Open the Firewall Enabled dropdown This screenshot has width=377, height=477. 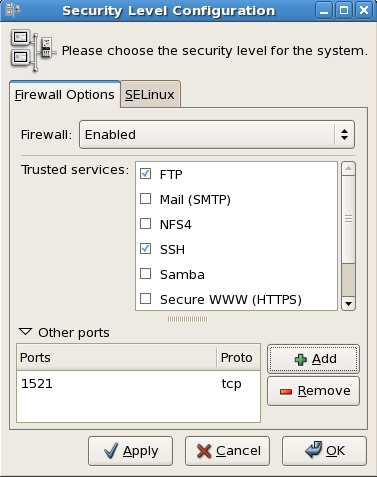pyautogui.click(x=217, y=135)
